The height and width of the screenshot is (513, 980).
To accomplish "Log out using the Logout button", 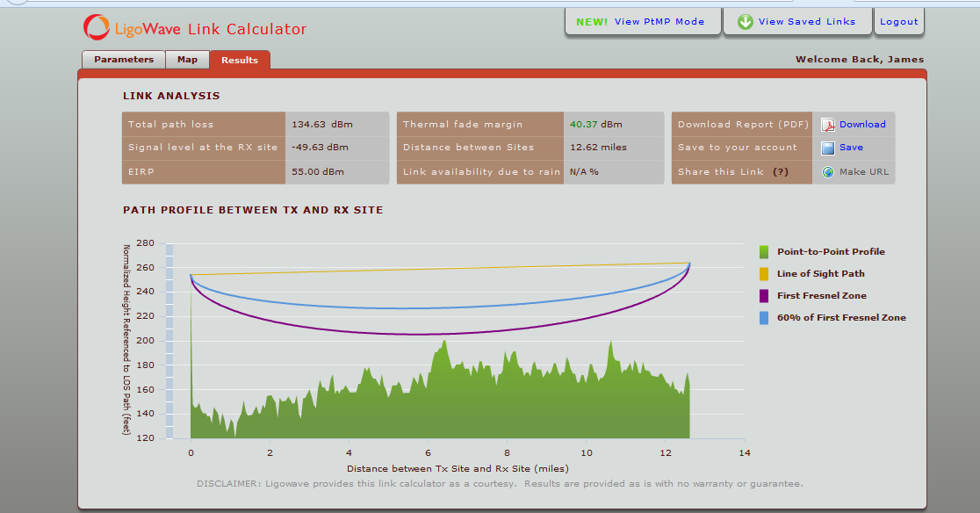I will click(x=898, y=22).
